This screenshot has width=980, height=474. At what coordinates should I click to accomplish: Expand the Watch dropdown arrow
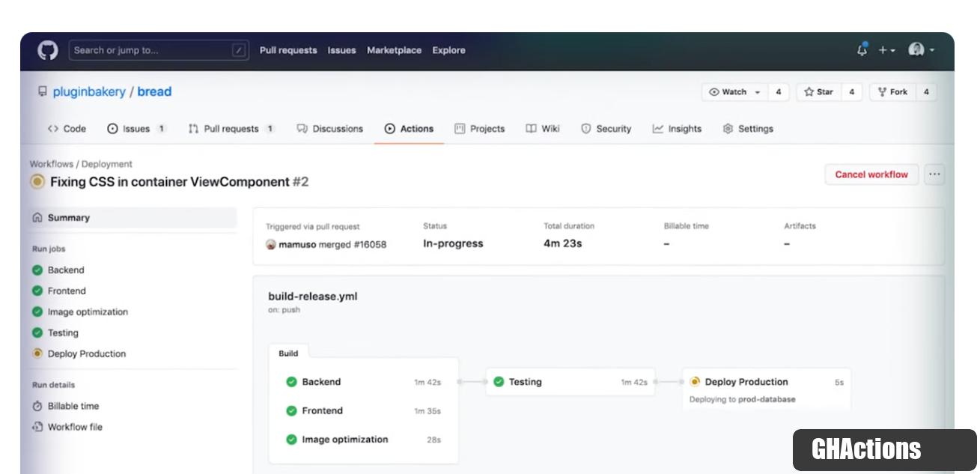pos(758,92)
